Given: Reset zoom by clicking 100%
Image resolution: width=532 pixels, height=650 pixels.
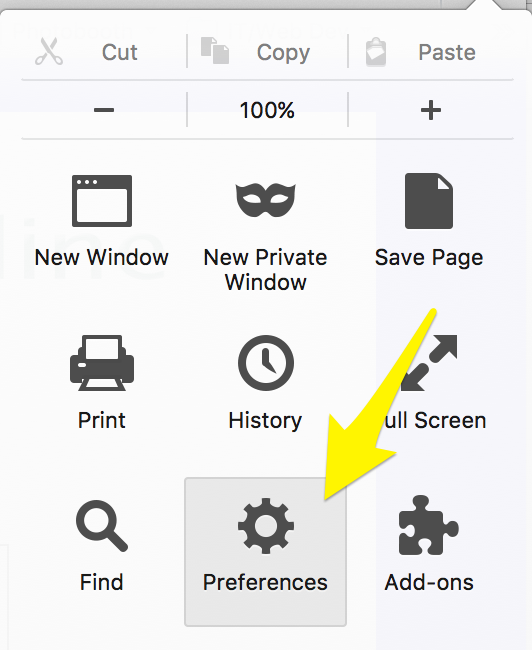Looking at the screenshot, I should point(267,110).
